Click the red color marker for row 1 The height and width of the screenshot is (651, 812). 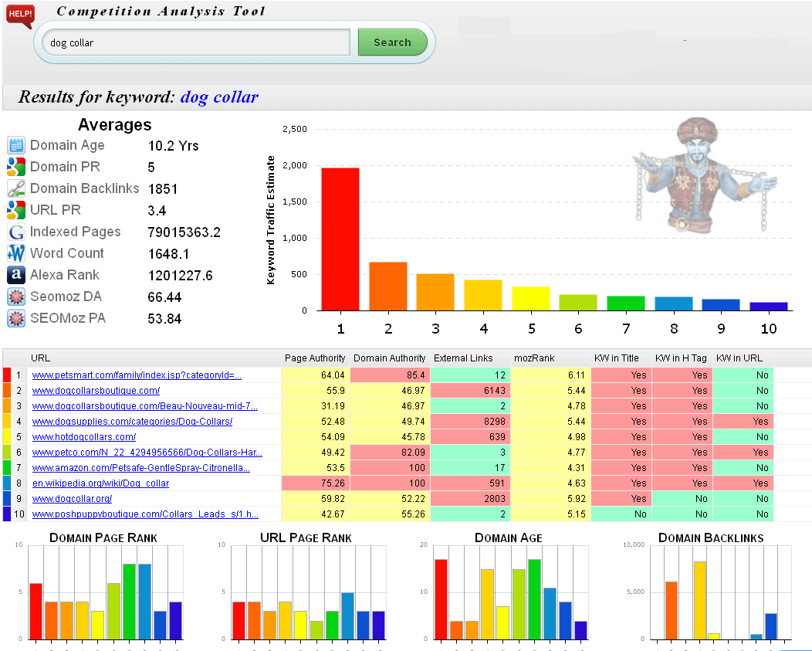coord(7,375)
